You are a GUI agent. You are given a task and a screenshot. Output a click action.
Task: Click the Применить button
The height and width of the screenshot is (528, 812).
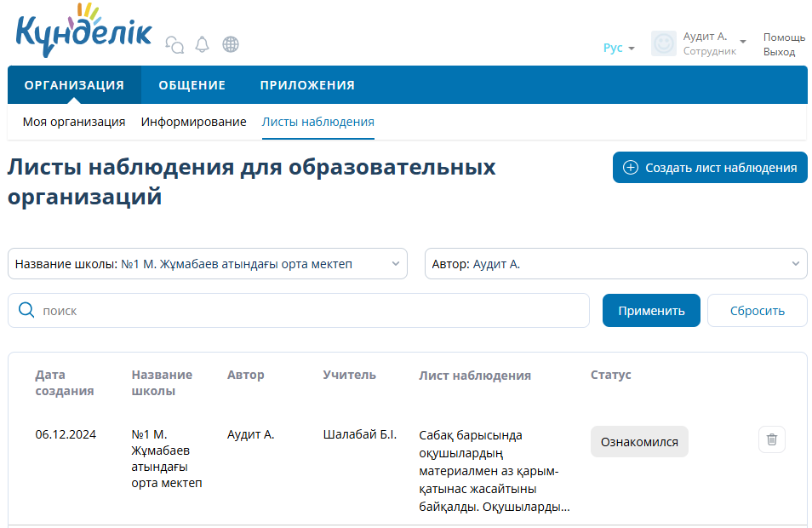click(651, 311)
